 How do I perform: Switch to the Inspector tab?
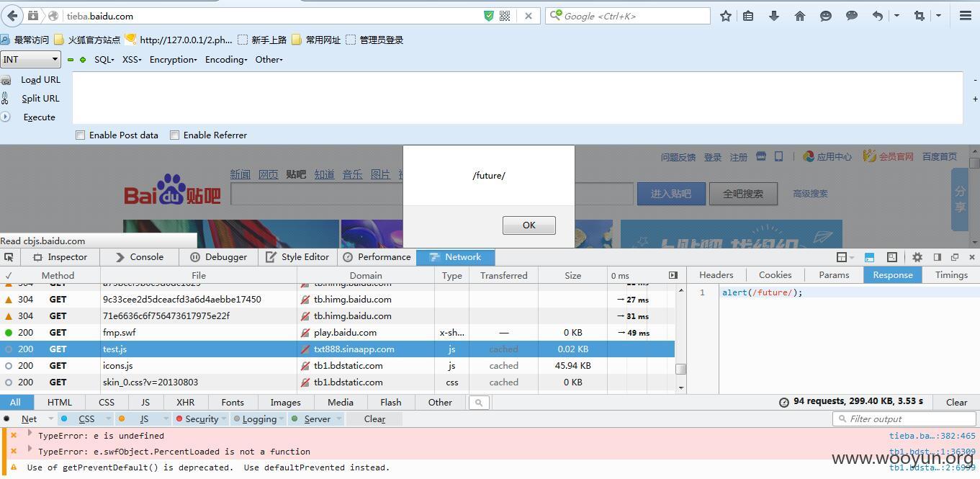point(60,257)
